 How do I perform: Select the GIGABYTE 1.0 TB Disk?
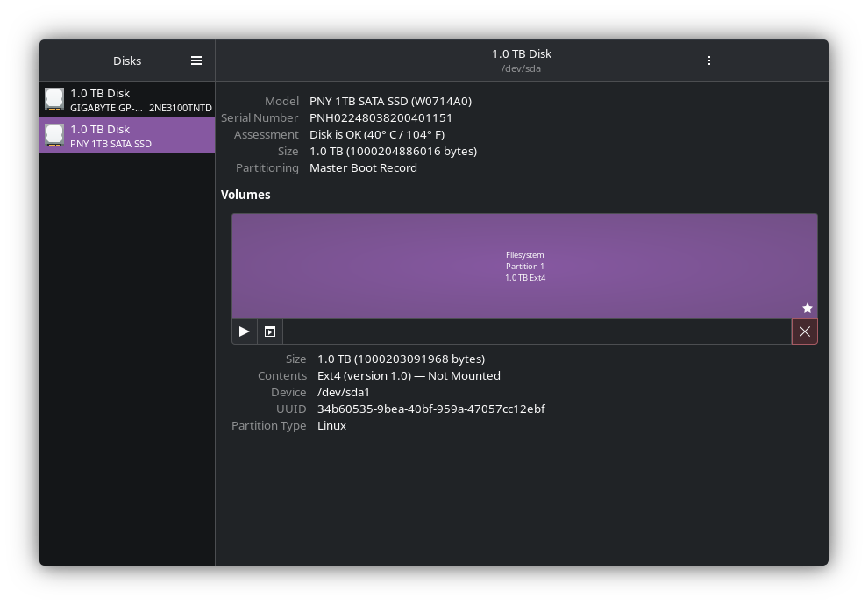[127, 99]
